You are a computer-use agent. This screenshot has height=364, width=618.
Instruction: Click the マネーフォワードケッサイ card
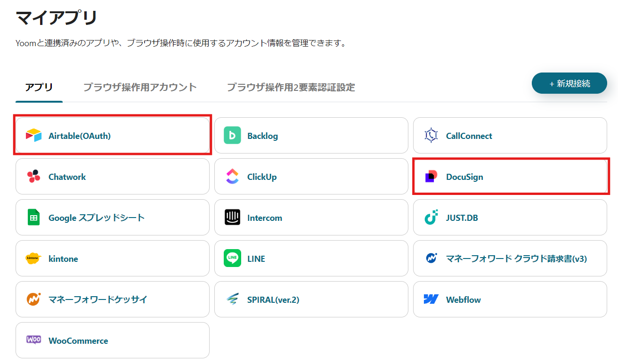pos(112,299)
